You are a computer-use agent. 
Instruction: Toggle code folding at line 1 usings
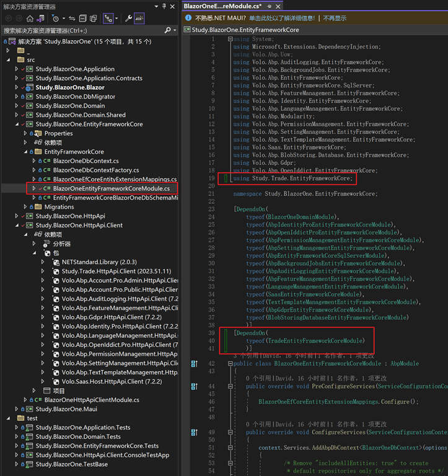click(x=231, y=39)
